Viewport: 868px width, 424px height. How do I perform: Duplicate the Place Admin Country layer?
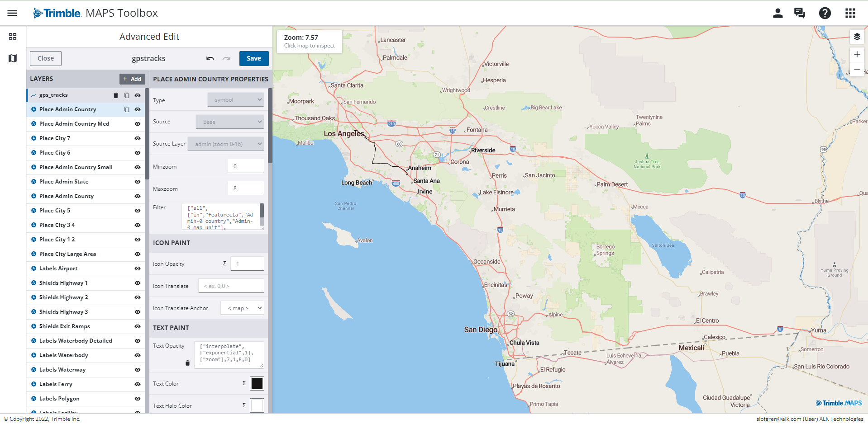(x=127, y=109)
